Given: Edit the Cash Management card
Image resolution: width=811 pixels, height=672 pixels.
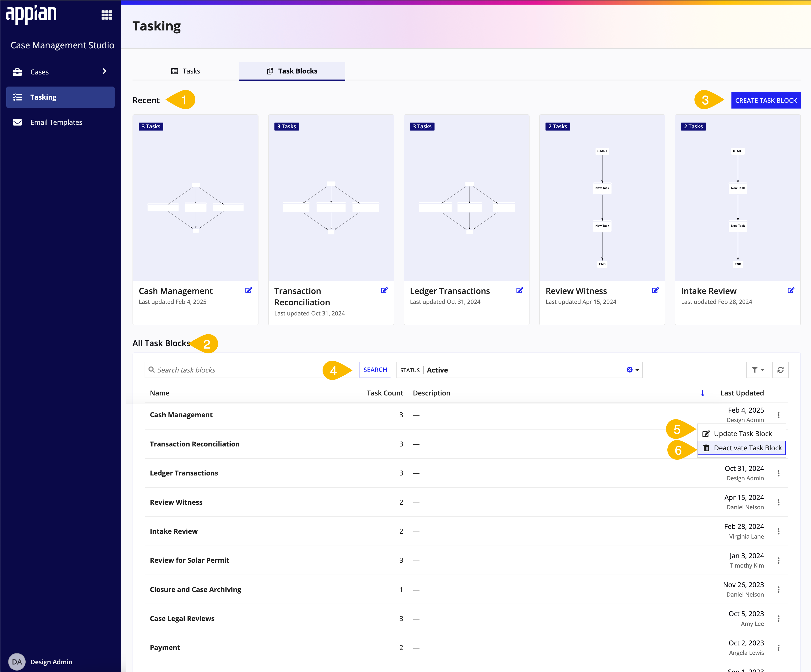Looking at the screenshot, I should tap(249, 290).
